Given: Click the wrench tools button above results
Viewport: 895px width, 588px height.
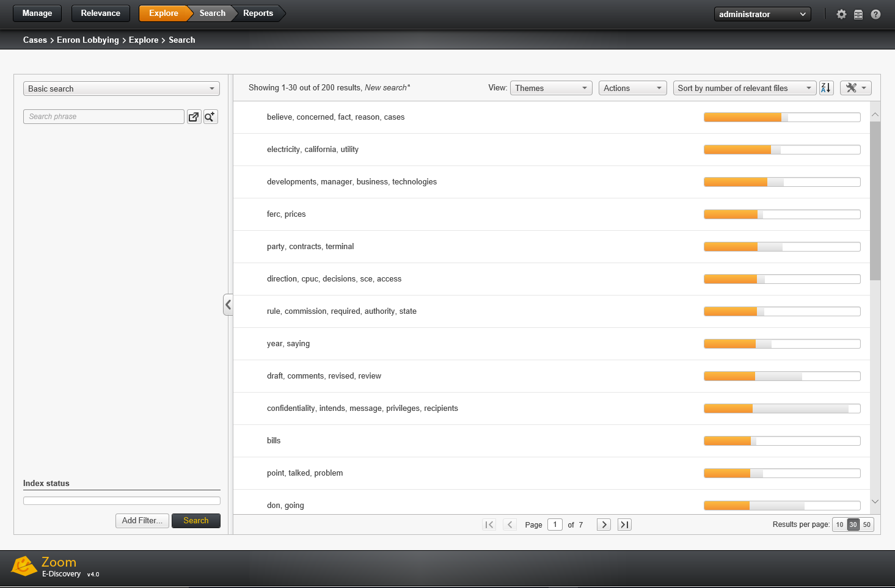Looking at the screenshot, I should click(855, 87).
